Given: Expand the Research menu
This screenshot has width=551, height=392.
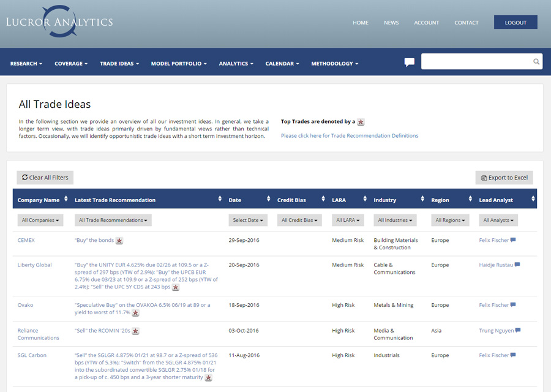Looking at the screenshot, I should tap(26, 64).
